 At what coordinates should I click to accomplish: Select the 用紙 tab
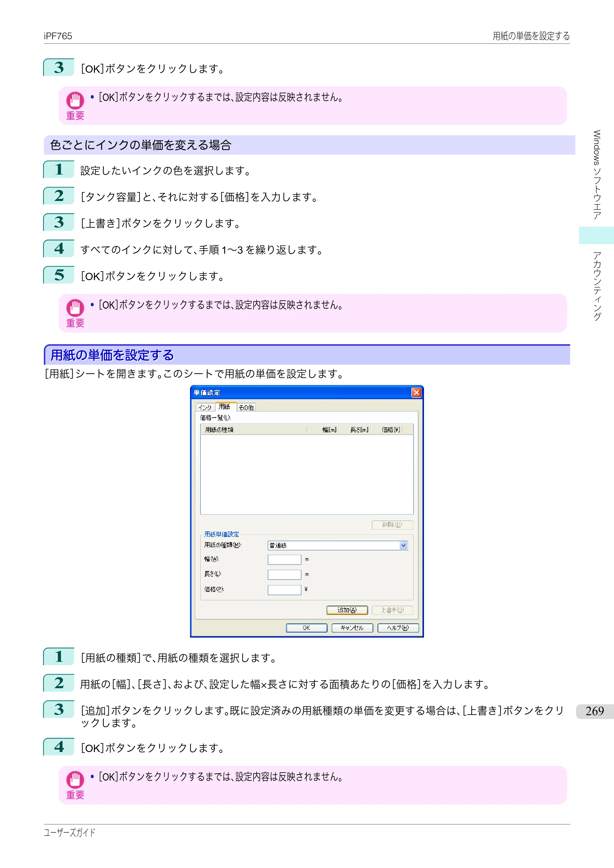tap(225, 407)
